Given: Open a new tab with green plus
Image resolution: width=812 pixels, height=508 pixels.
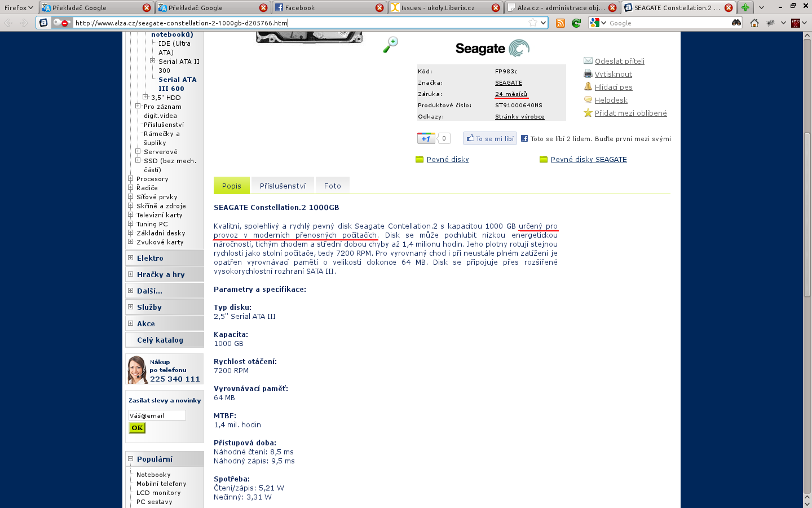Looking at the screenshot, I should [x=745, y=7].
